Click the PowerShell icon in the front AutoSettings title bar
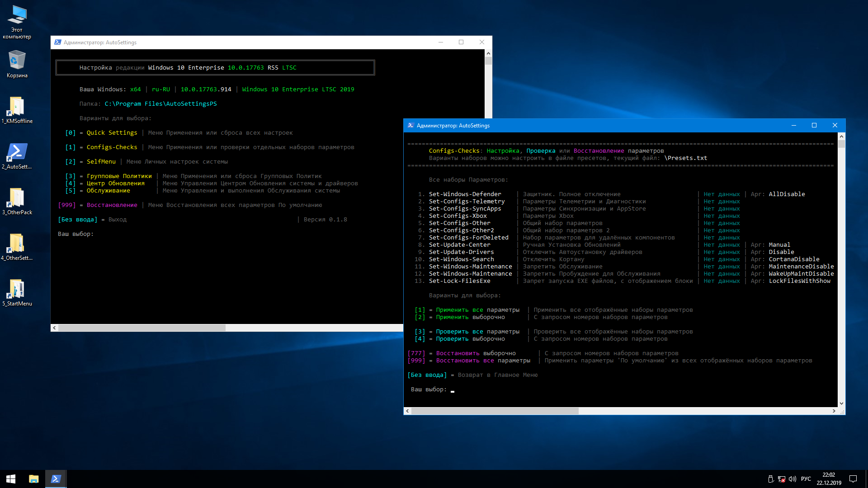This screenshot has height=488, width=868. click(x=410, y=126)
